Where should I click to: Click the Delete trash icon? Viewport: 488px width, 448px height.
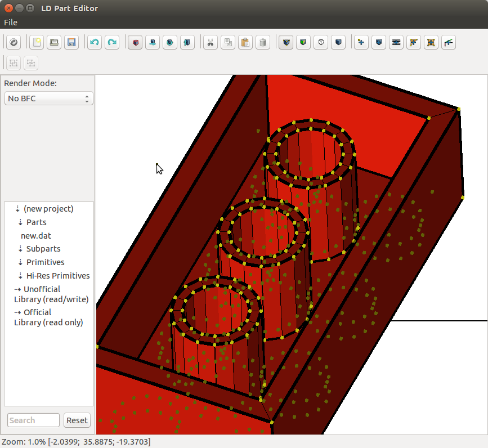coord(263,42)
